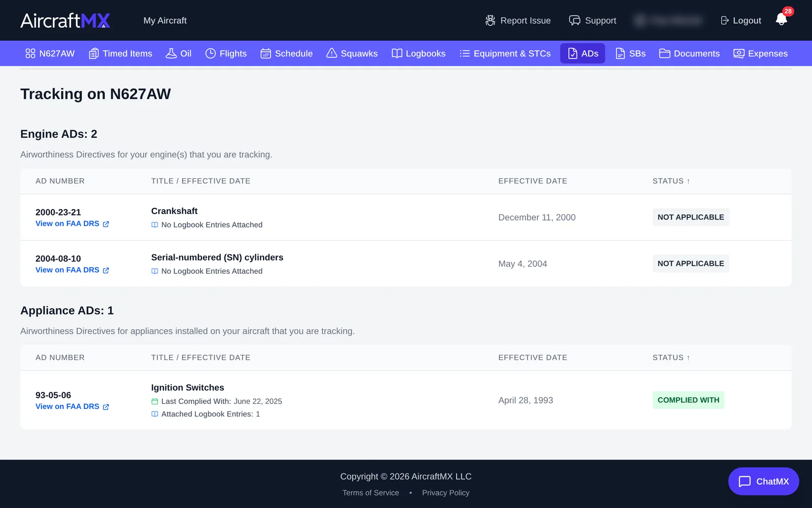
Task: Click the Squawks warning triangle icon
Action: (x=332, y=53)
